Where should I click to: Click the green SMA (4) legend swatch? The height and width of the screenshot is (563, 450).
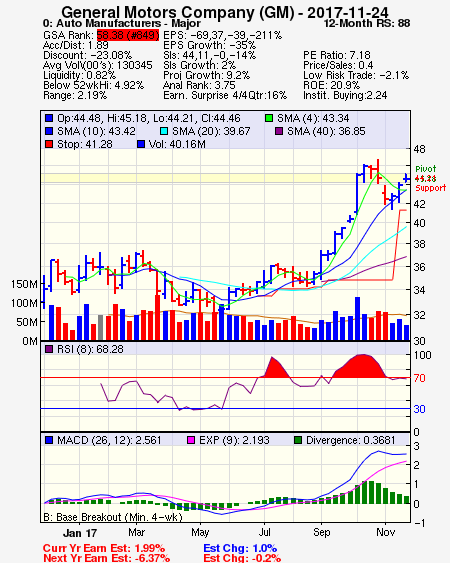[x=269, y=118]
